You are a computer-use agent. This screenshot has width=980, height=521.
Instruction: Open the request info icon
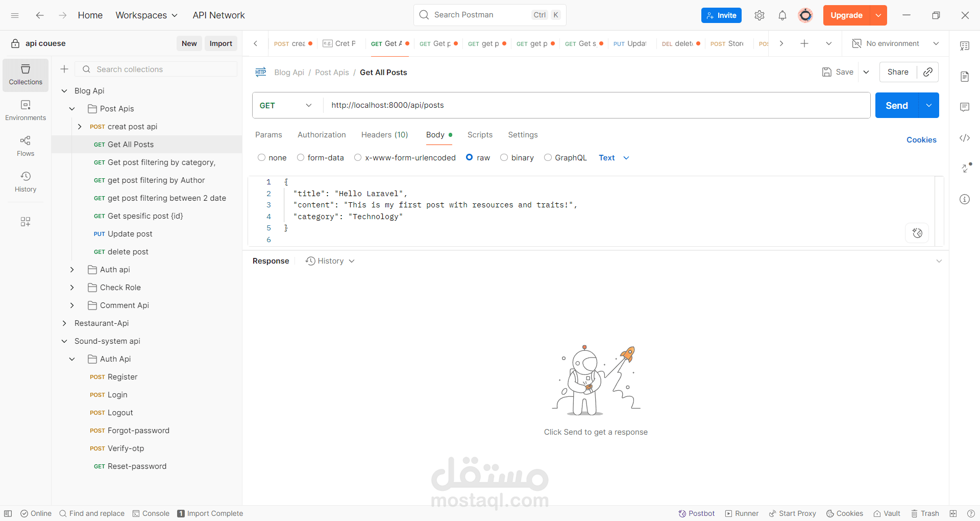pyautogui.click(x=965, y=199)
